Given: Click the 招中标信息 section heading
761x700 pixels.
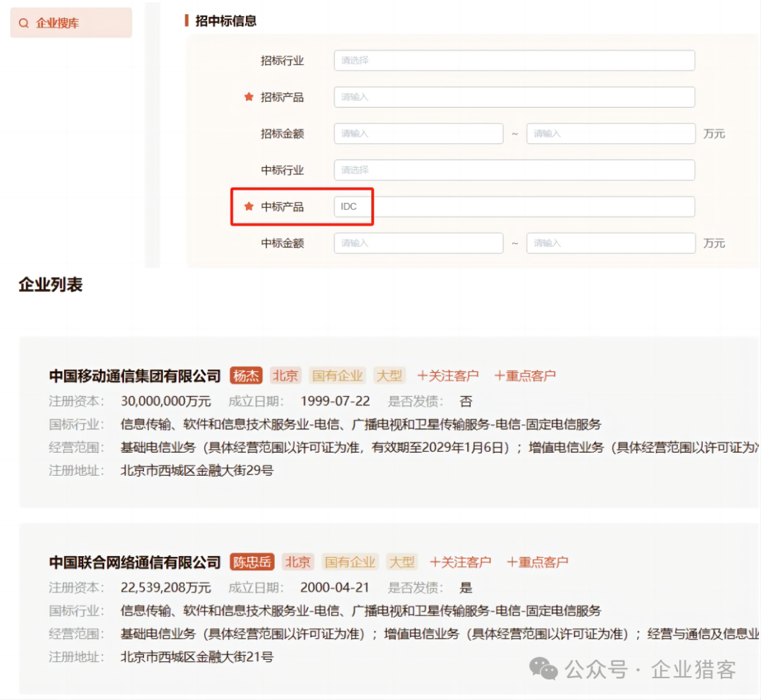Looking at the screenshot, I should click(x=225, y=21).
